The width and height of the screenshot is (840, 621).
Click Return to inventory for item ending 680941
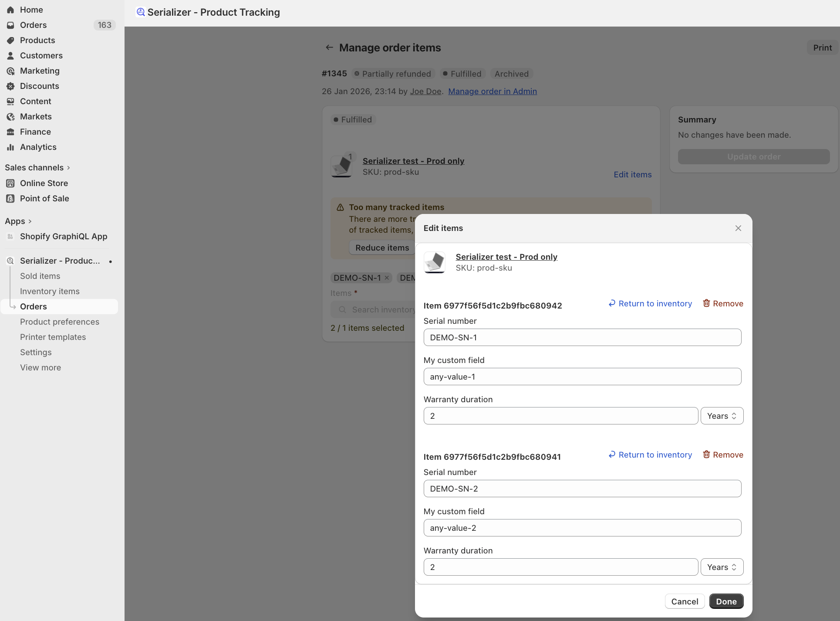pos(650,455)
